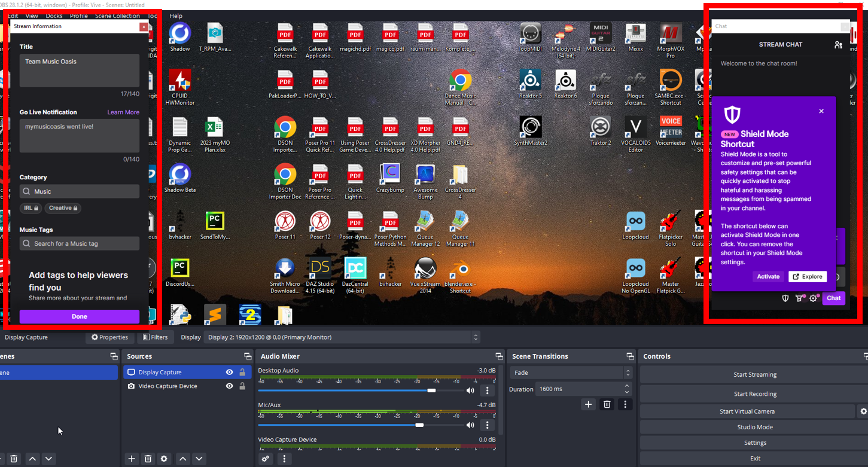
Task: Mute Desktop Audio
Action: coord(470,390)
